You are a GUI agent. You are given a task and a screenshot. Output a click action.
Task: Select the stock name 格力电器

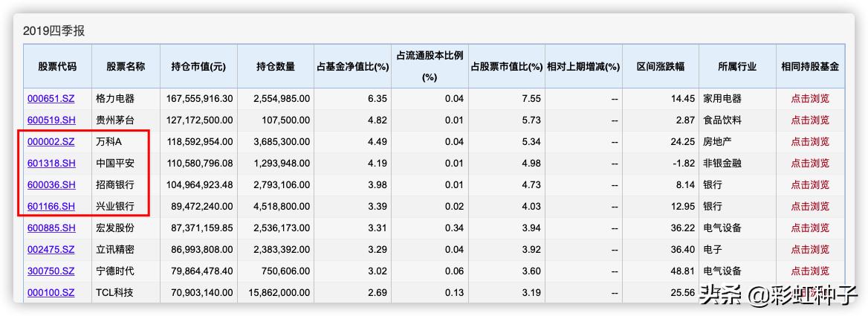[114, 98]
